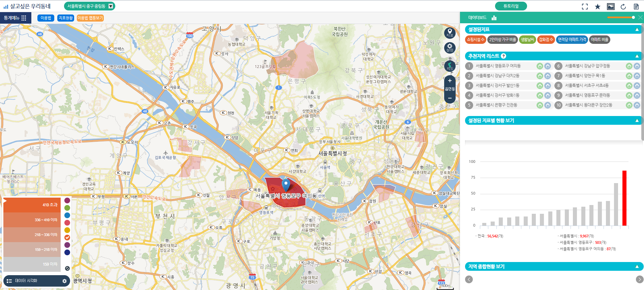
Task: Collapse legend using the white arrow marker
Action: click(x=5, y=201)
